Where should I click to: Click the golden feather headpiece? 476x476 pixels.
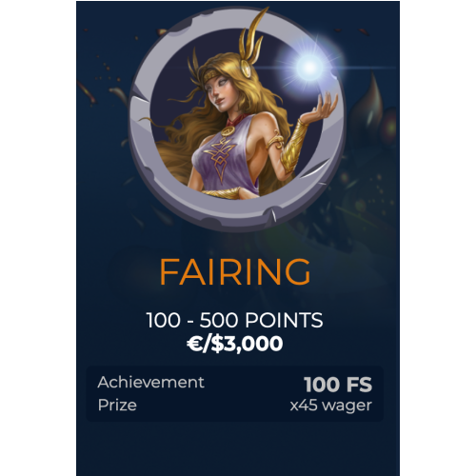252,36
